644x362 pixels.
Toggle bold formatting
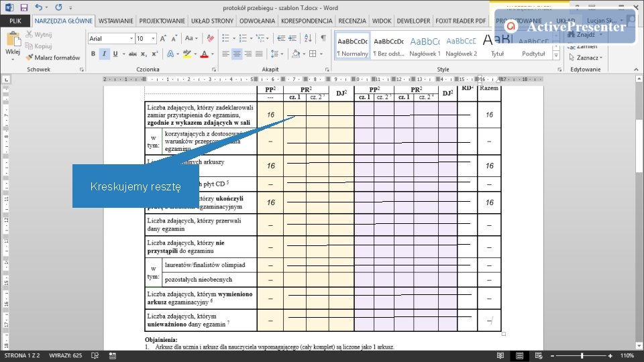pyautogui.click(x=93, y=54)
